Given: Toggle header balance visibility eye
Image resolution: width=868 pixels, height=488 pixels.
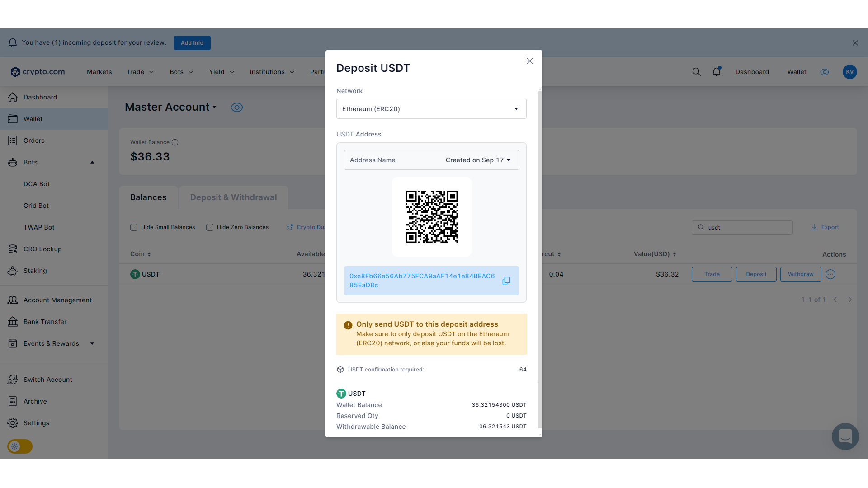Looking at the screenshot, I should click(825, 72).
